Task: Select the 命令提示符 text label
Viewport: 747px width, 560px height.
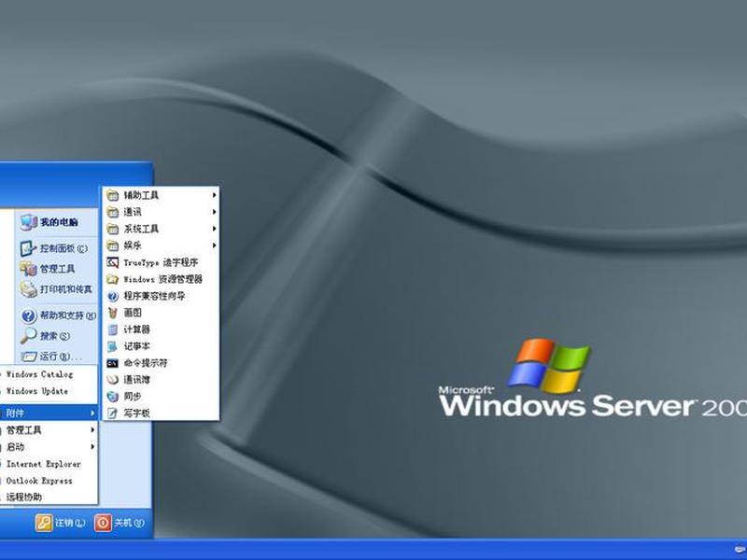Action: pos(146,363)
